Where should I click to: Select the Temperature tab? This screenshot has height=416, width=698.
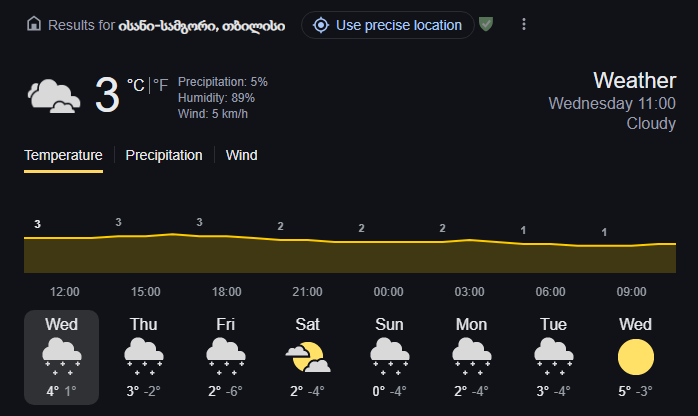point(63,155)
